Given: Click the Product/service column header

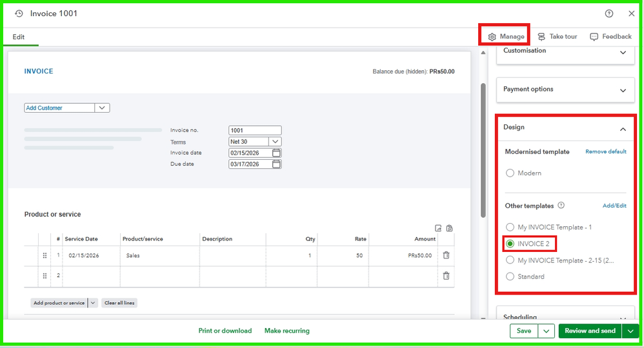Looking at the screenshot, I should pos(143,239).
